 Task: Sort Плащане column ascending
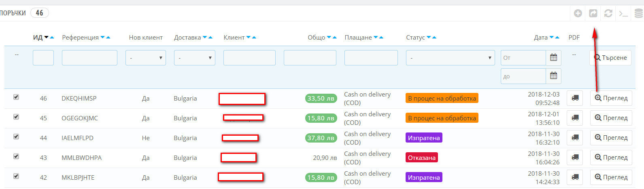pyautogui.click(x=381, y=38)
